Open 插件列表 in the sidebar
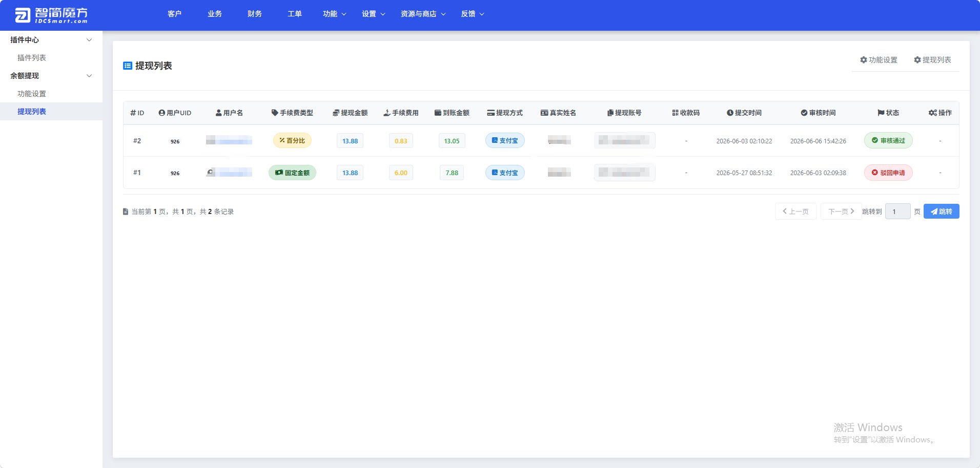The width and height of the screenshot is (980, 468). click(x=32, y=58)
